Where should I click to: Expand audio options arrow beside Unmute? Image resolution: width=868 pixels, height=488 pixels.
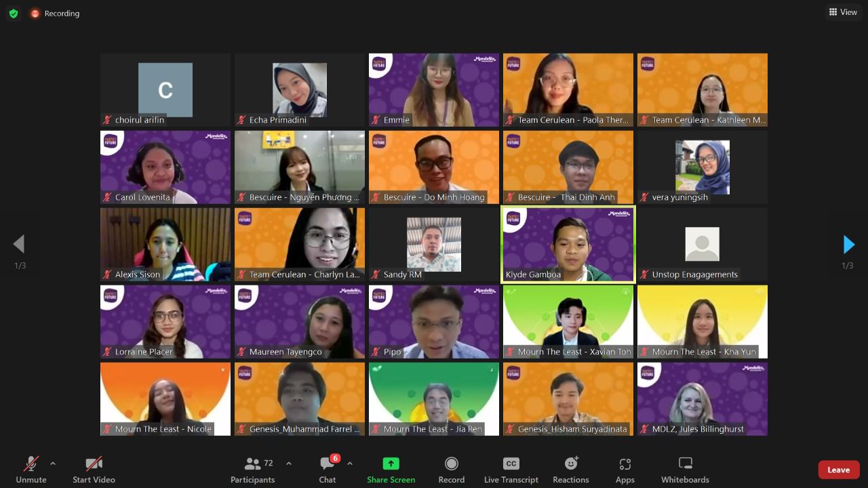pos(53,464)
